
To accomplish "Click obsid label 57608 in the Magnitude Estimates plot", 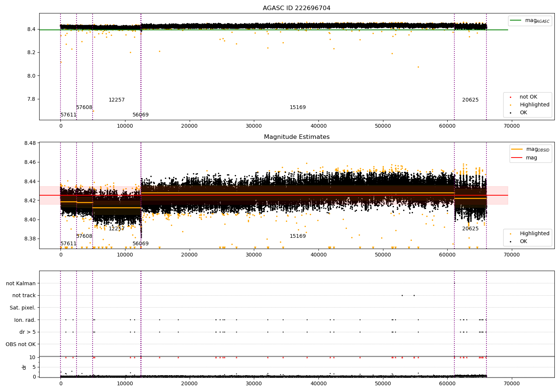I will pos(84,236).
